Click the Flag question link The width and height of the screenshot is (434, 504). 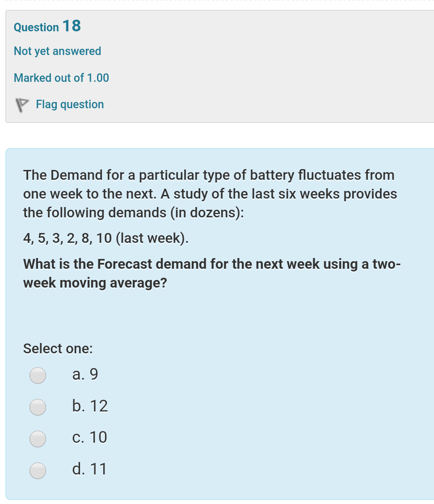click(x=70, y=104)
